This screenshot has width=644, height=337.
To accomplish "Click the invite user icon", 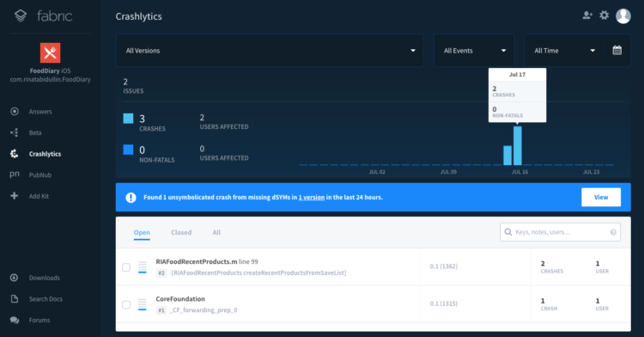I will point(587,15).
